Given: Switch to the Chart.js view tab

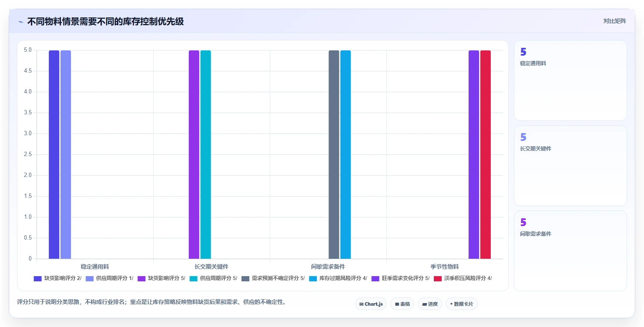Looking at the screenshot, I should (371, 304).
